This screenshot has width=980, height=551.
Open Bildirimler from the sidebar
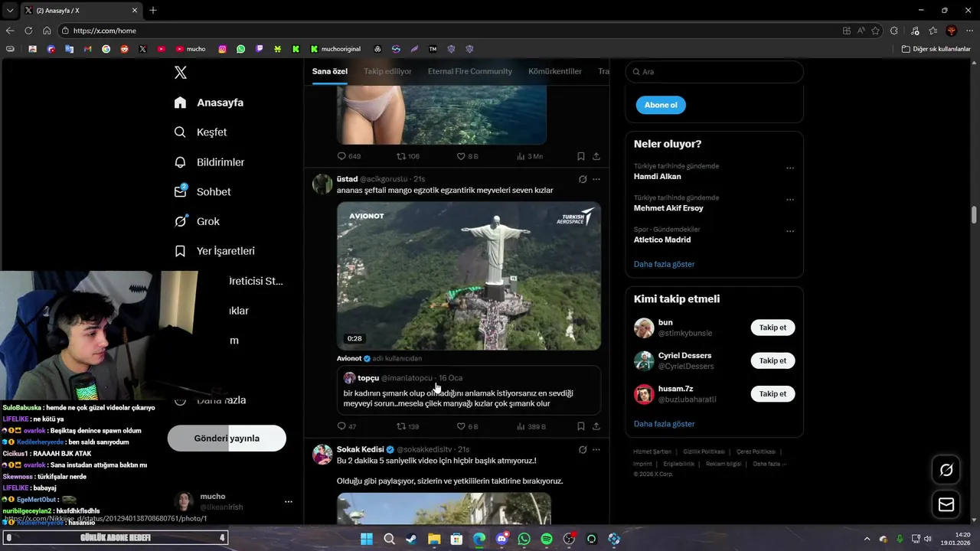pyautogui.click(x=209, y=162)
